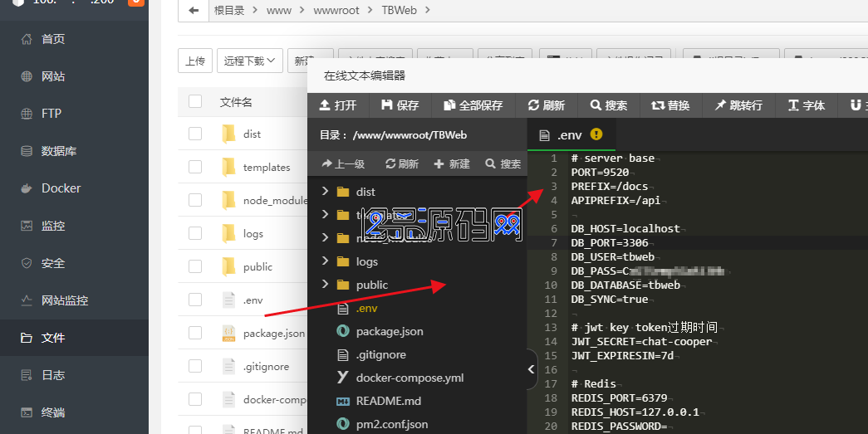Viewport: 868px width, 434px height.
Task: Click the 保存 save toolbar button
Action: coord(400,105)
